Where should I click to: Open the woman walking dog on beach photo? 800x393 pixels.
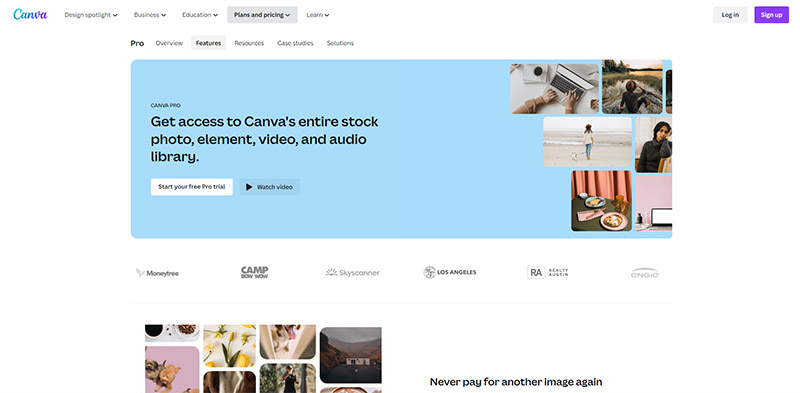[587, 142]
